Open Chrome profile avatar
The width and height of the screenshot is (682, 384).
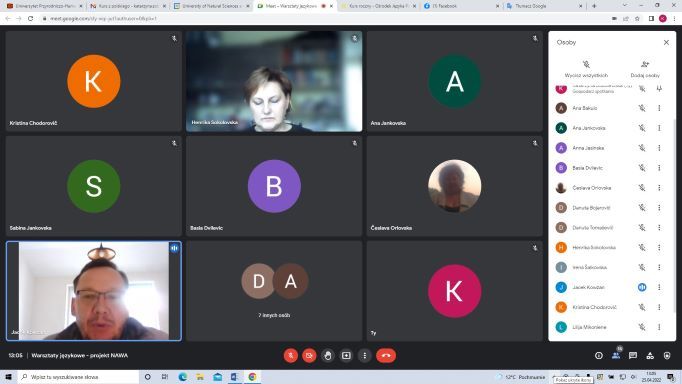click(662, 19)
